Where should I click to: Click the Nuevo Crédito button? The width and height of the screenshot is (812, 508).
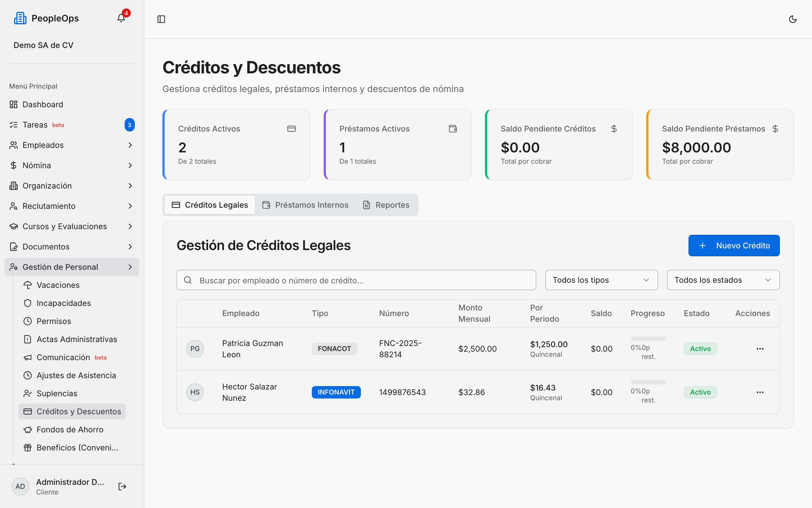pos(734,246)
